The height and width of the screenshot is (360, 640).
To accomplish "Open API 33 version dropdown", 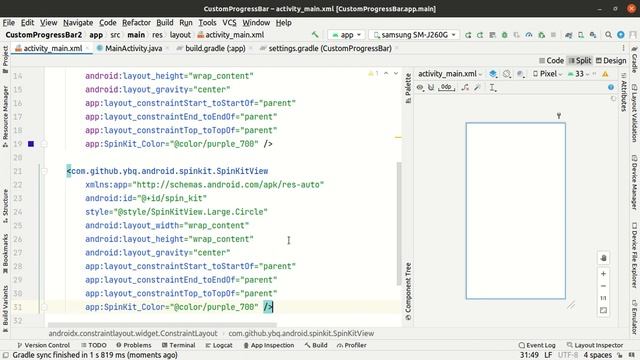I will pos(578,74).
